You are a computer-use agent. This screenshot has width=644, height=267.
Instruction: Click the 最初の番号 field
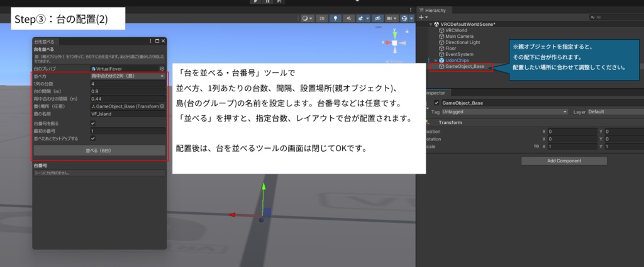(x=128, y=131)
